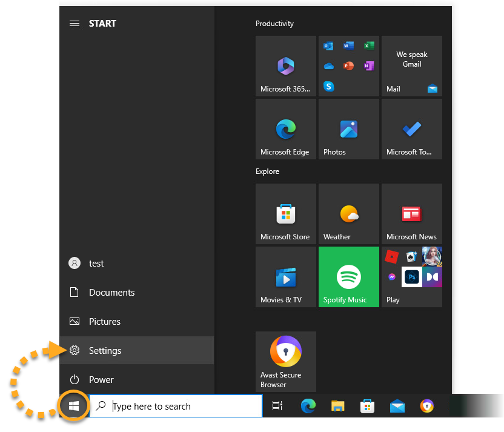Launch Microsoft Edge from Start tiles
This screenshot has height=432, width=504.
tap(285, 129)
